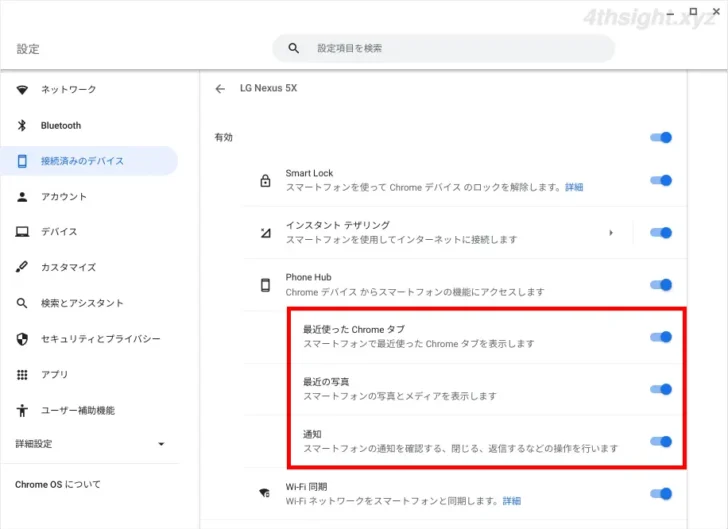Screen dimensions: 728x529
Task: Open Instant Tethering details arrow
Action: coord(611,233)
